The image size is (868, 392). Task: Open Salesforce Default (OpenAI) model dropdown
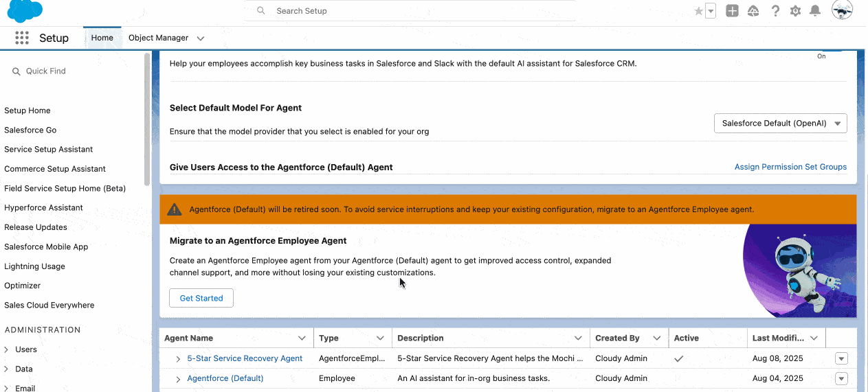[781, 124]
